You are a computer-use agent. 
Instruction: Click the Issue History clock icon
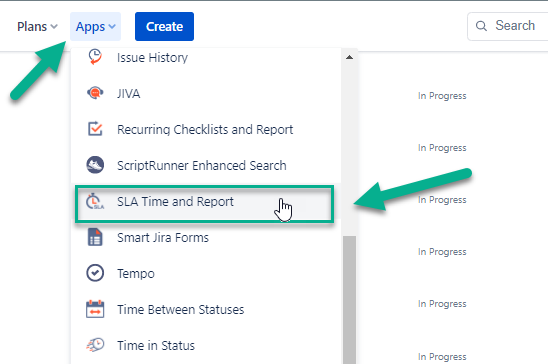click(x=95, y=57)
